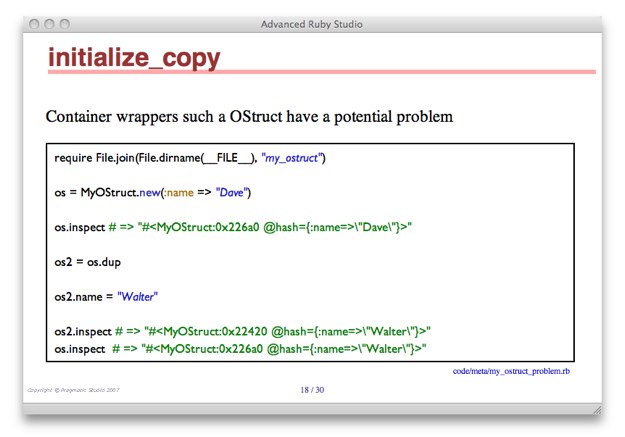This screenshot has height=437, width=625.
Task: Open the code/meta/my_ostruct_problem.rb file link
Action: coord(511,372)
